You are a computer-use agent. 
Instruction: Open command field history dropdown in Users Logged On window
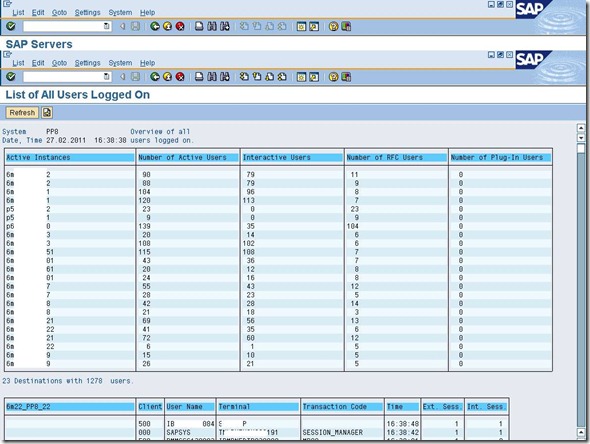coord(107,77)
